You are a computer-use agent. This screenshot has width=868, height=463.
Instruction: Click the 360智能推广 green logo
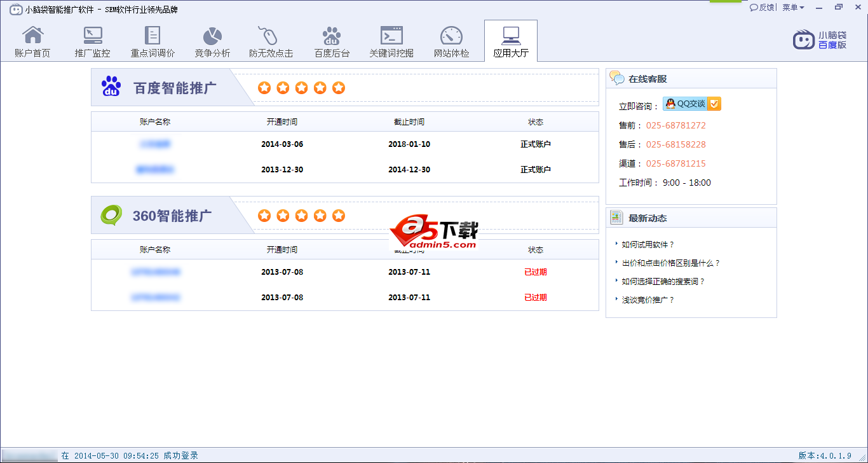tap(111, 216)
